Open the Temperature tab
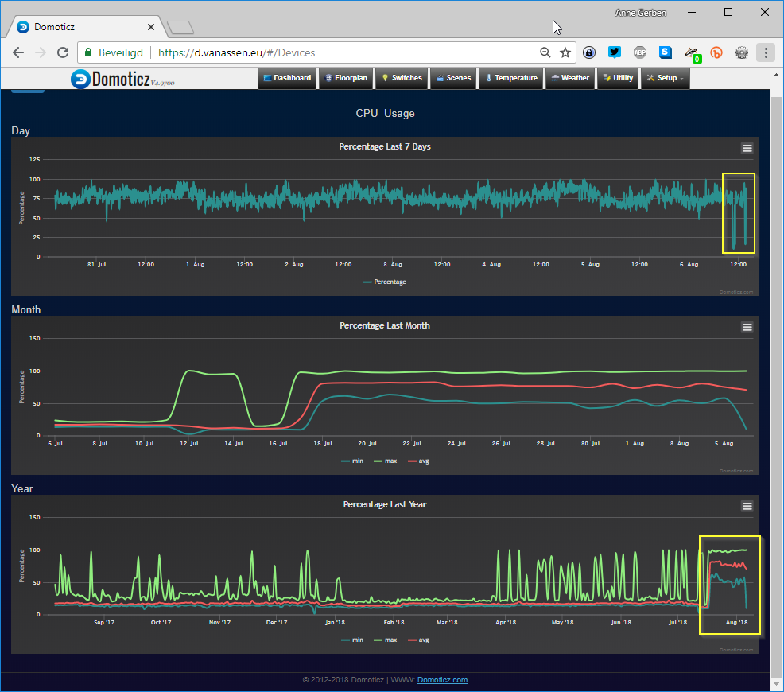Image resolution: width=784 pixels, height=692 pixels. [x=511, y=78]
